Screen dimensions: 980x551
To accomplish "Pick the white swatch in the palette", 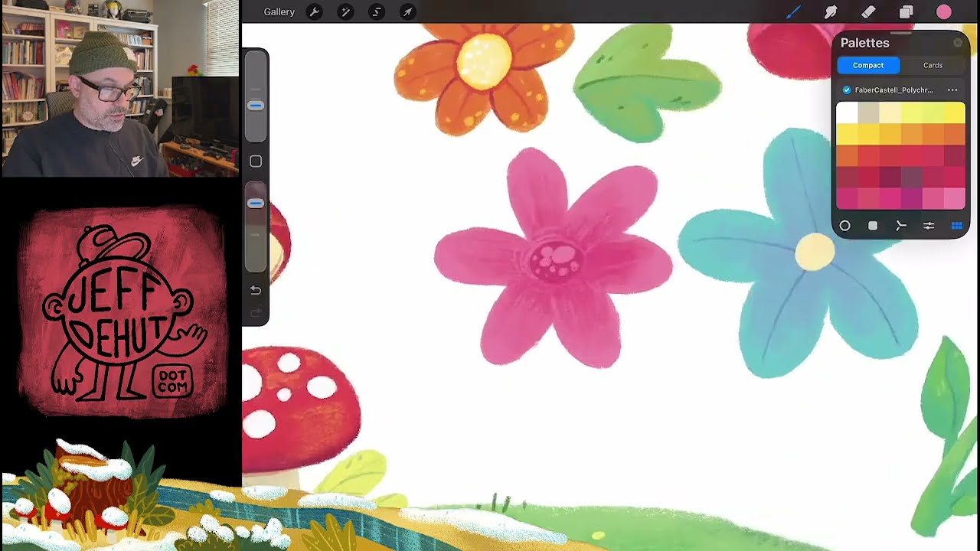I will click(847, 112).
